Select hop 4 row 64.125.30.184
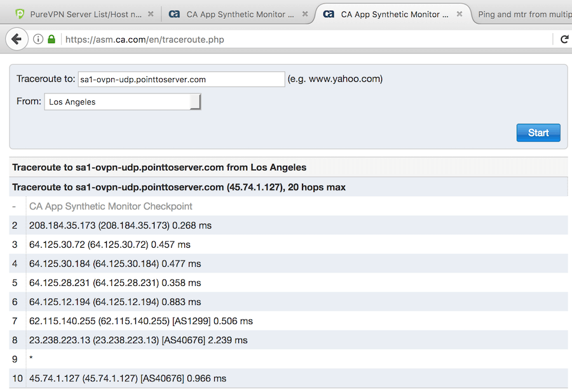Screen dimensions: 572x392 click(288, 264)
